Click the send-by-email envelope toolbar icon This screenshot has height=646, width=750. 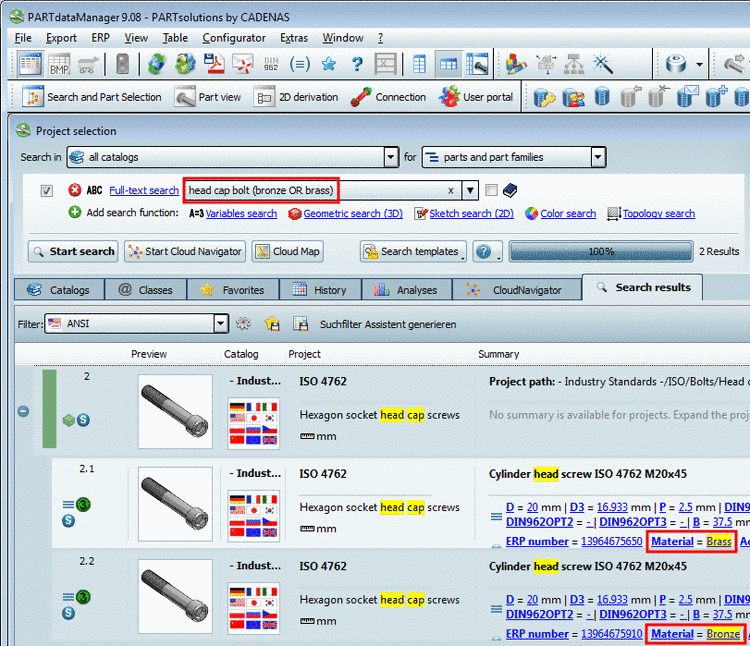point(243,64)
